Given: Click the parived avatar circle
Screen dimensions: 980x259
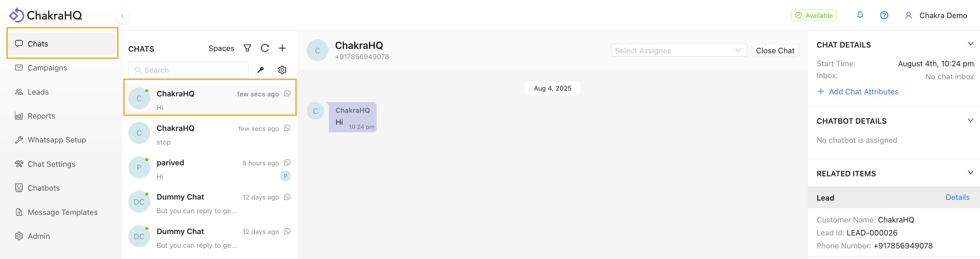Looking at the screenshot, I should 139,167.
